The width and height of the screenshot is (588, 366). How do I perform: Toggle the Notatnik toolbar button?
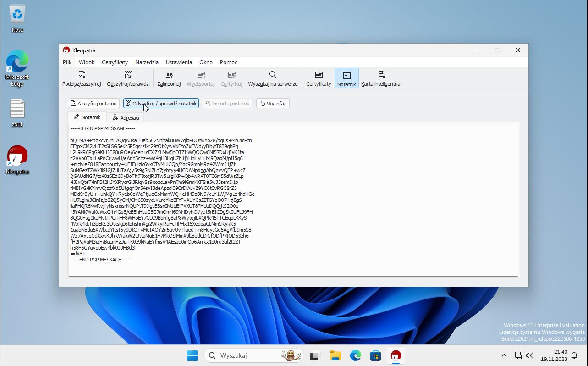coord(346,78)
